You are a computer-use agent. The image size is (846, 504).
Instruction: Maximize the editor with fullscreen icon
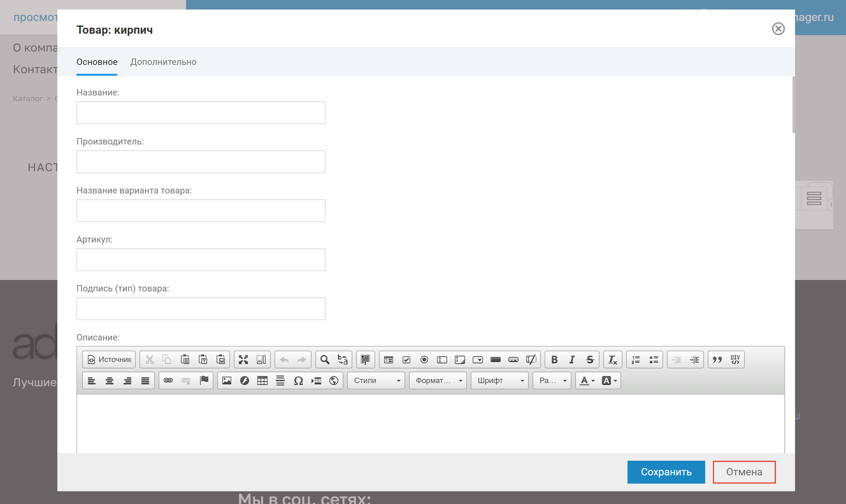pyautogui.click(x=243, y=359)
